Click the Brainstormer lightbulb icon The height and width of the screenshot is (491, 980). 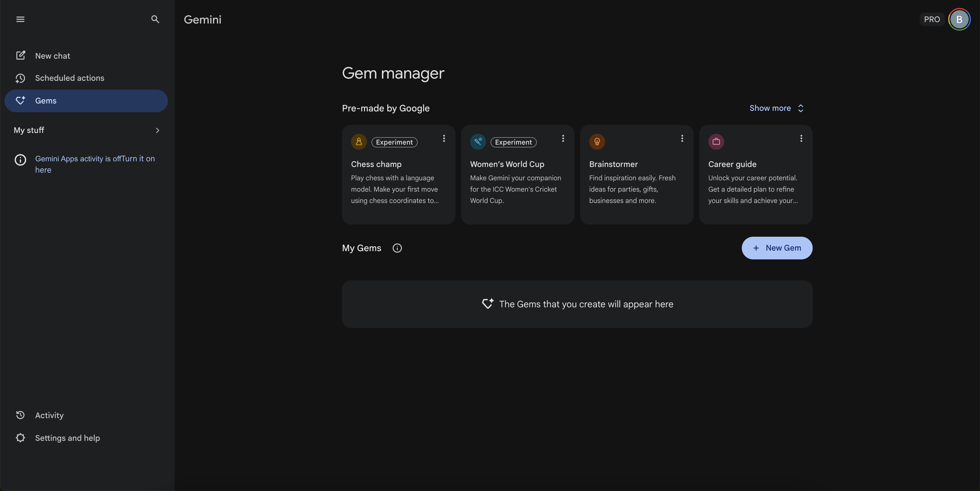597,142
